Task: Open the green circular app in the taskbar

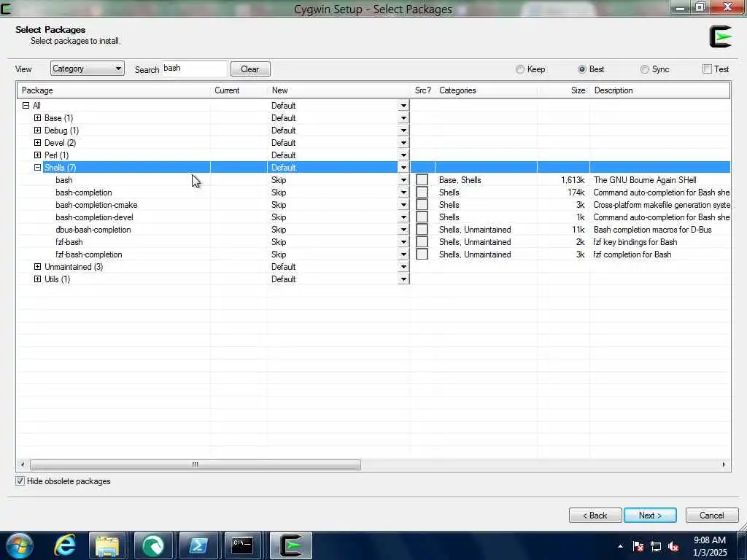Action: [152, 545]
